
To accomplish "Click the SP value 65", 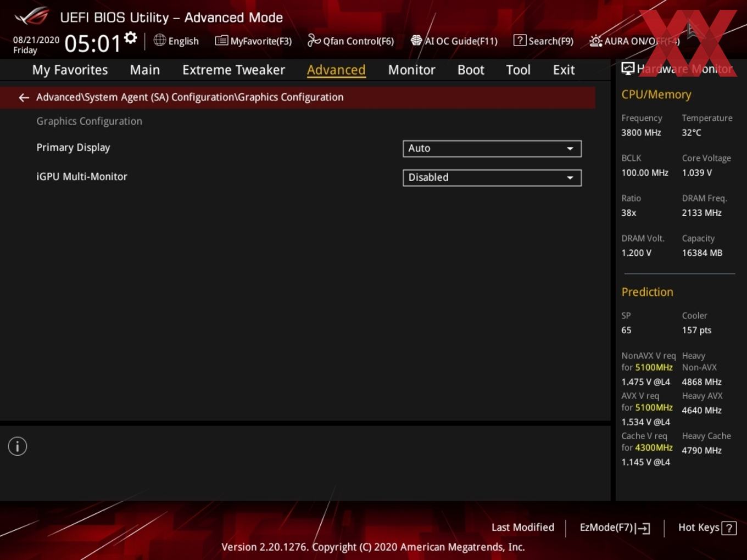I will [627, 330].
